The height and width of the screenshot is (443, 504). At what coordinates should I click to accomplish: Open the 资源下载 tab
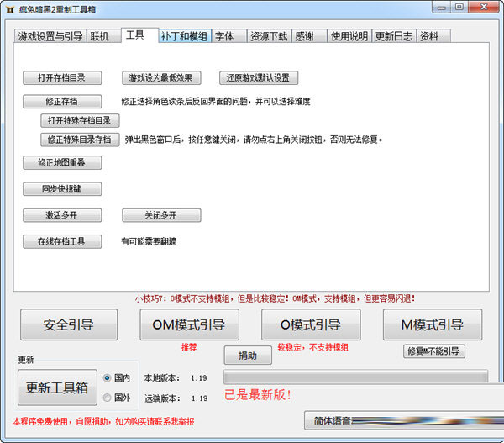(269, 36)
